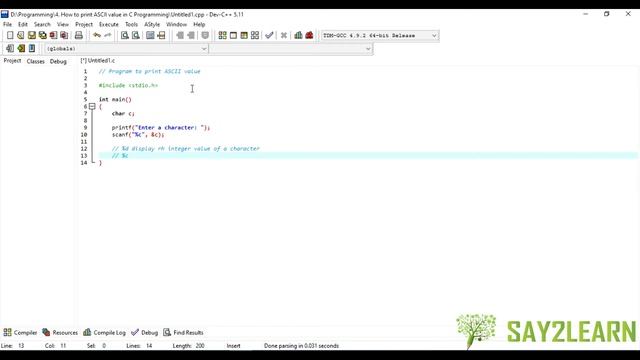Click the checkmark Syntax Check icon
The width and height of the screenshot is (640, 360).
tap(269, 36)
